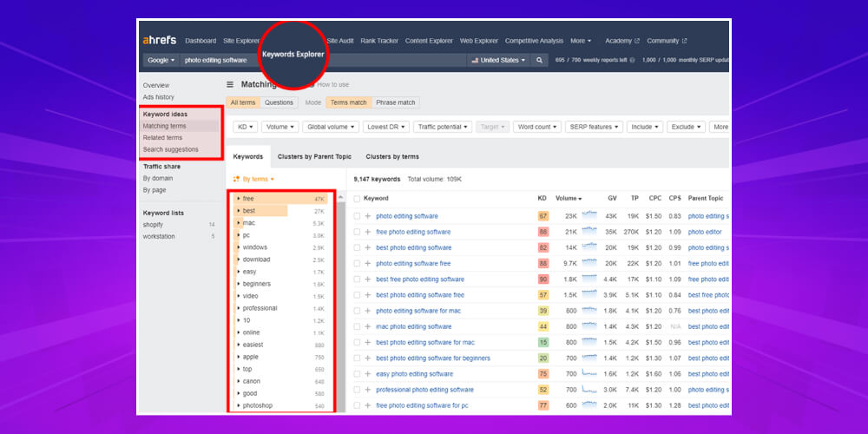Viewport: 868px width, 434px height.
Task: Open the Exclude filter dropdown
Action: click(686, 127)
